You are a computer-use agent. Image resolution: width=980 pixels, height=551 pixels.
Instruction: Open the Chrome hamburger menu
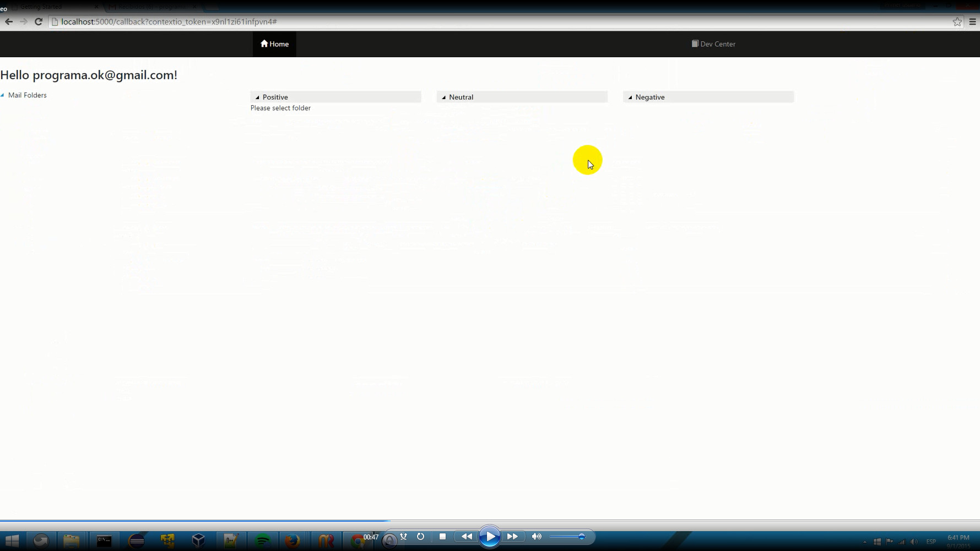tap(972, 21)
